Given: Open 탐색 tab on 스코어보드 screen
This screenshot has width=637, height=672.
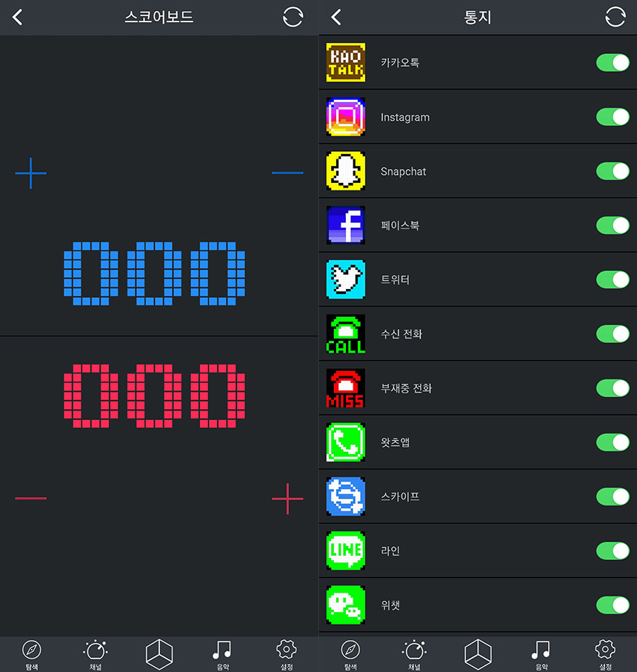Looking at the screenshot, I should (x=32, y=655).
